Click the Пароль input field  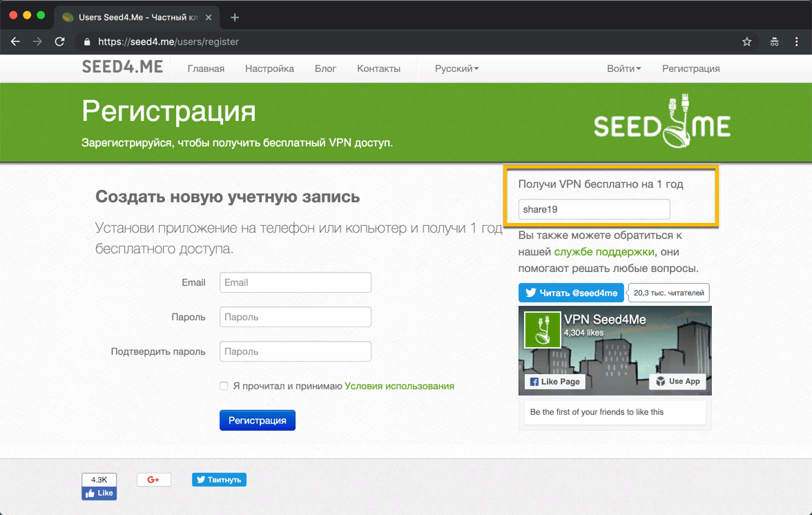296,317
